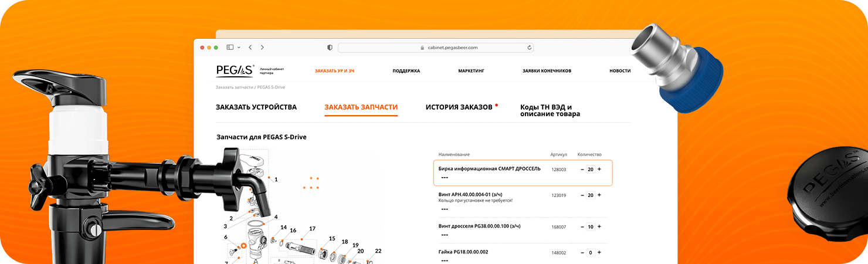Image resolution: width=868 pixels, height=264 pixels.
Task: Increase quantity for Винт АРН.40.00.004-01
Action: click(599, 195)
